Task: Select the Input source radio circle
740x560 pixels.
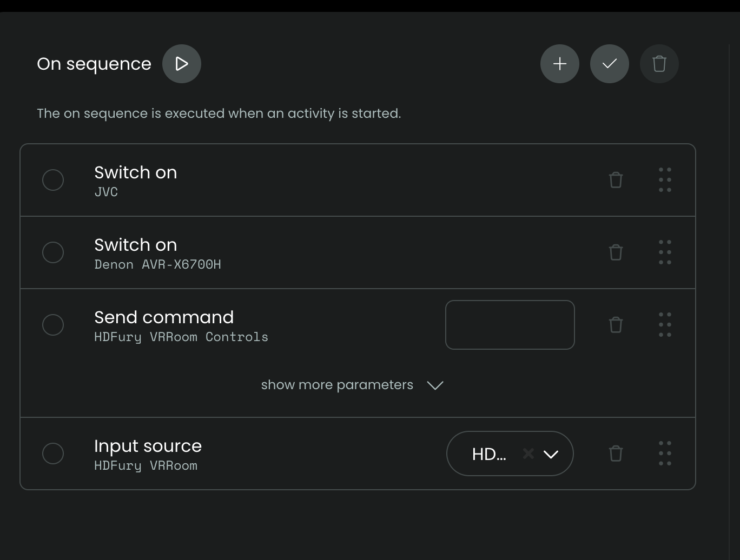Action: pos(53,454)
